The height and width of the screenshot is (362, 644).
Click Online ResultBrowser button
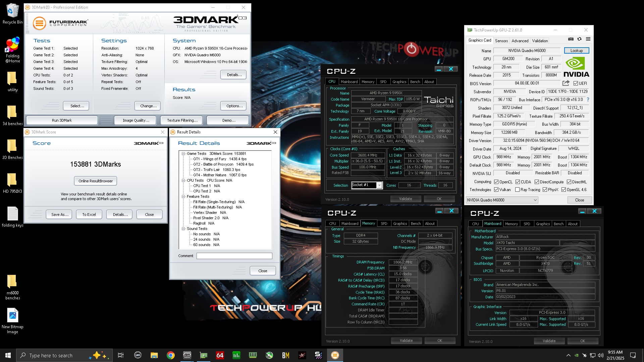click(96, 181)
